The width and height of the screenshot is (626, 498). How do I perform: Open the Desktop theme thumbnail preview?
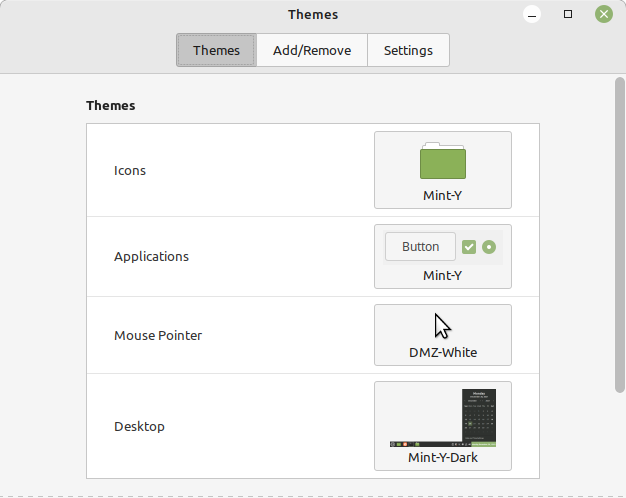(442, 418)
